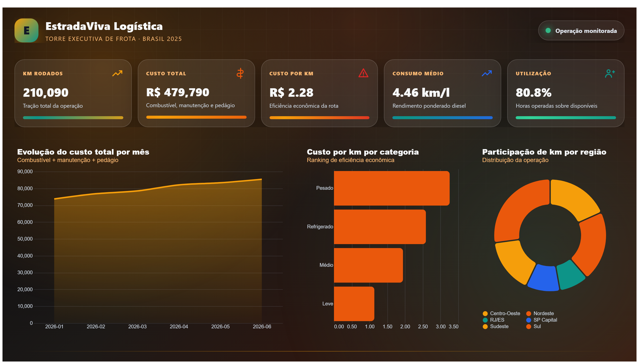Toggle Nordeste legend entry
The width and height of the screenshot is (639, 364).
(x=540, y=313)
